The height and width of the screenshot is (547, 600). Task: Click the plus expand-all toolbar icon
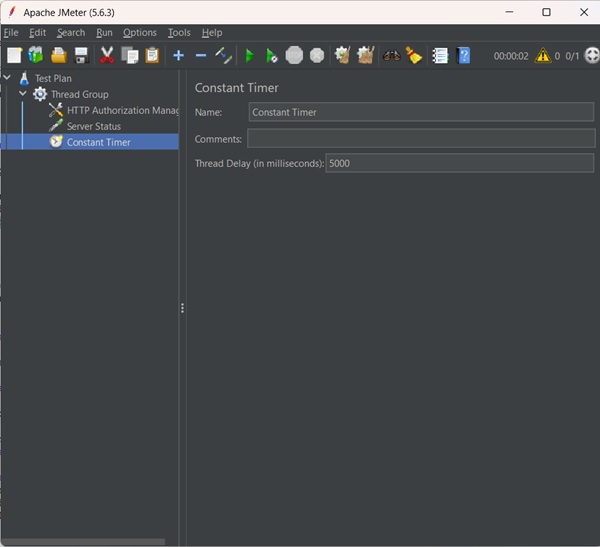(x=178, y=56)
